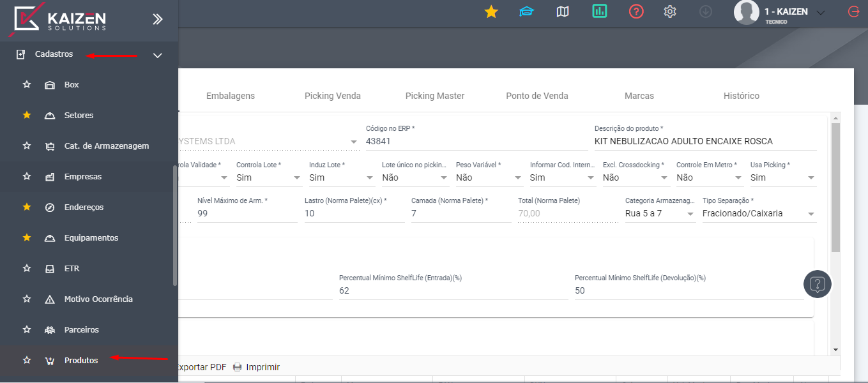
Task: Favorite Cat. de Armazenagem star
Action: click(x=27, y=146)
